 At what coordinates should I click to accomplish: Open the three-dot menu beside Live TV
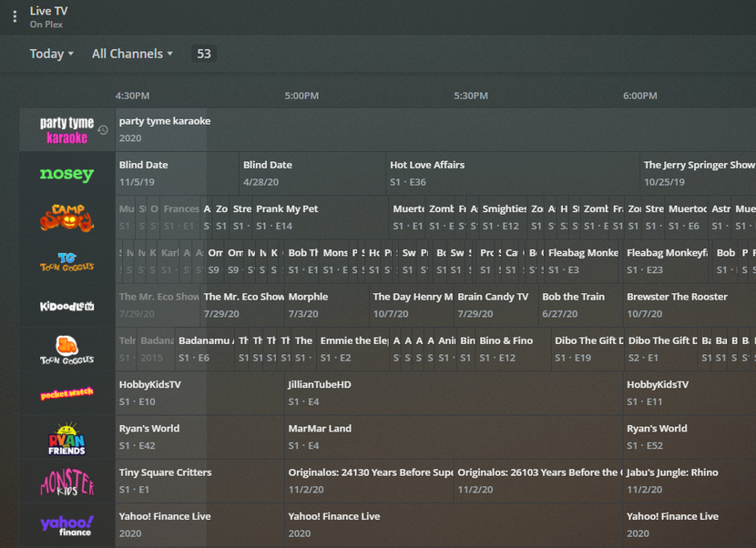click(x=15, y=16)
